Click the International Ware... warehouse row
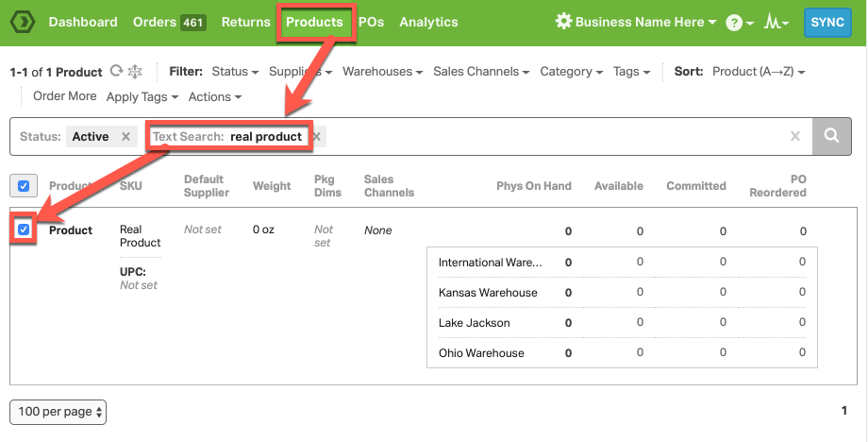The height and width of the screenshot is (442, 868). 622,263
